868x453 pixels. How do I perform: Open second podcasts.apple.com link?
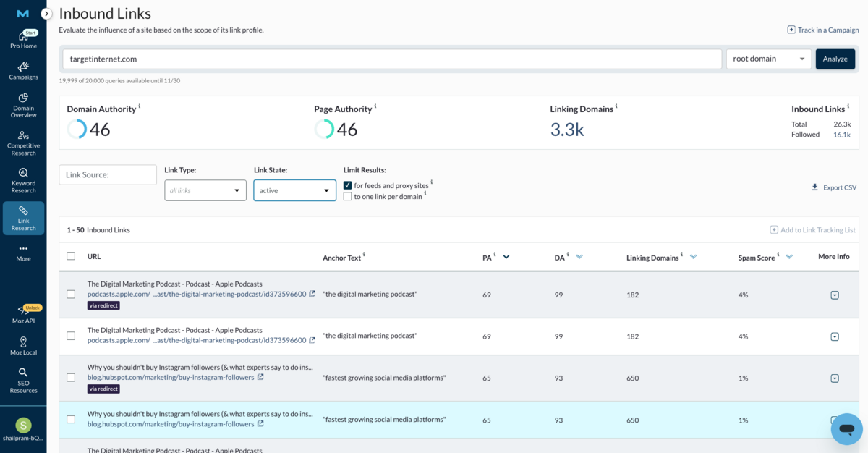tap(197, 340)
